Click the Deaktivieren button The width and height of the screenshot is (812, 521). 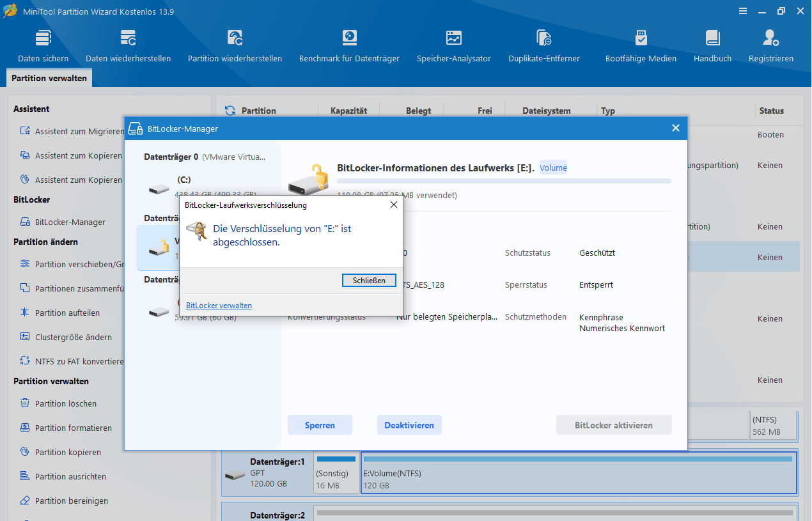pyautogui.click(x=409, y=425)
